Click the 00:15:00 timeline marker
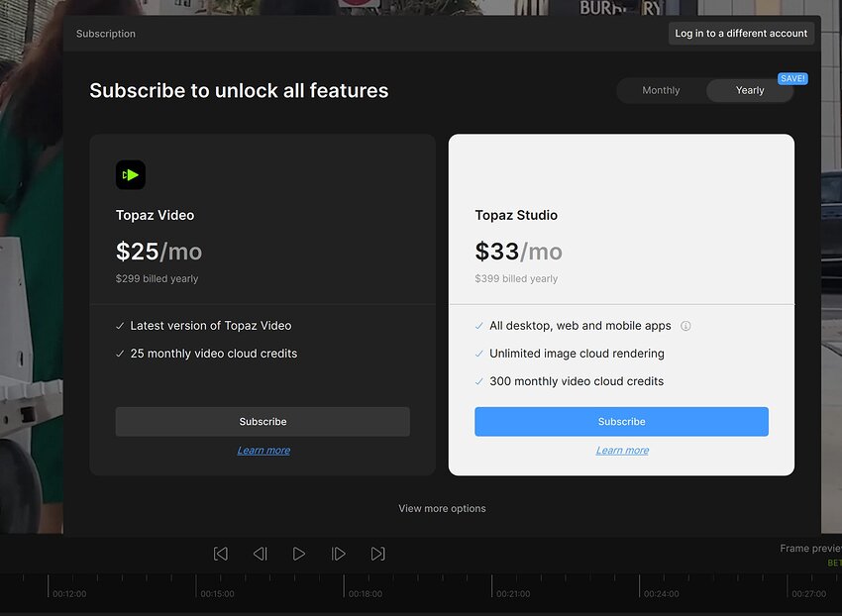 (x=218, y=594)
